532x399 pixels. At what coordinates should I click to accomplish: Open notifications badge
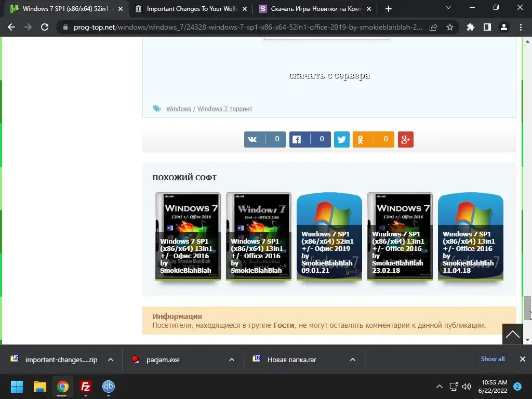[x=517, y=387]
